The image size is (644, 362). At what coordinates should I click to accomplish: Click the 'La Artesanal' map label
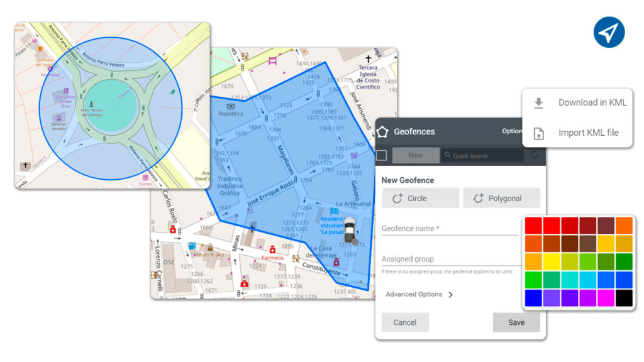[x=353, y=204]
